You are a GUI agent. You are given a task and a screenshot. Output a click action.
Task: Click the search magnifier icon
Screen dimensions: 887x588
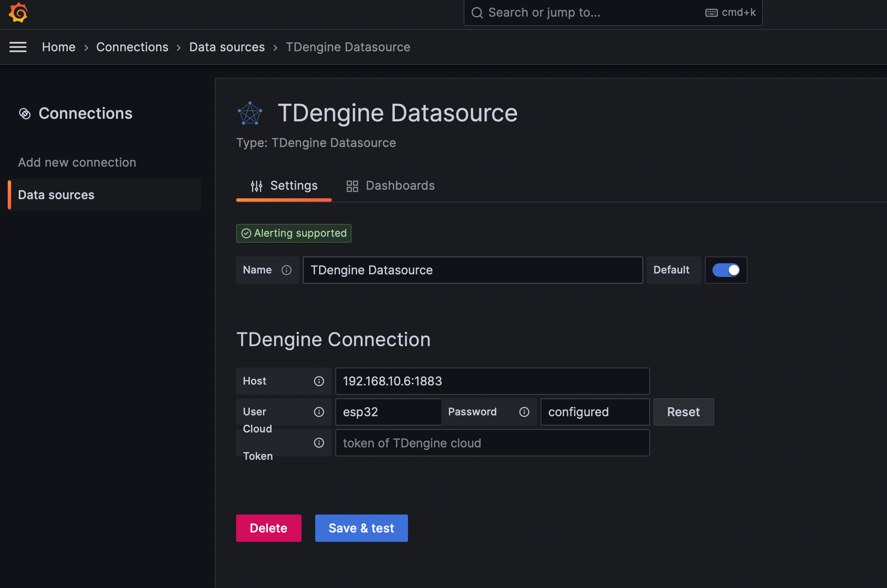(477, 12)
